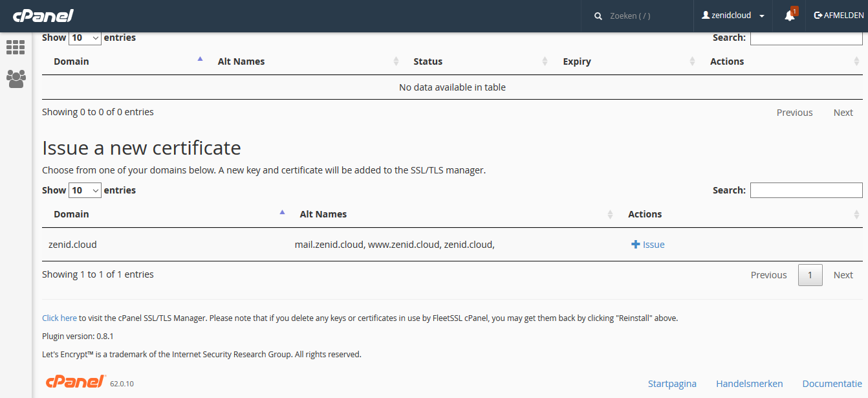
Task: Open the zenidcloud user dropdown
Action: coord(733,16)
